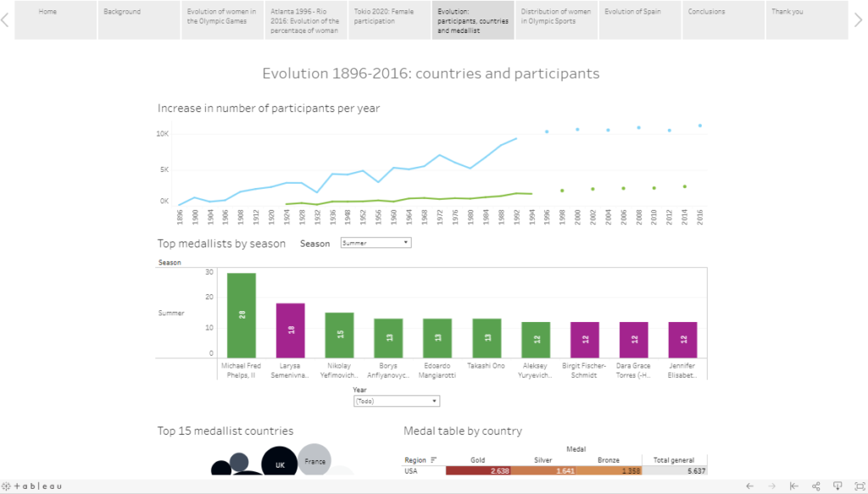Select the France bubble in countries chart
This screenshot has width=868, height=494.
(x=314, y=461)
